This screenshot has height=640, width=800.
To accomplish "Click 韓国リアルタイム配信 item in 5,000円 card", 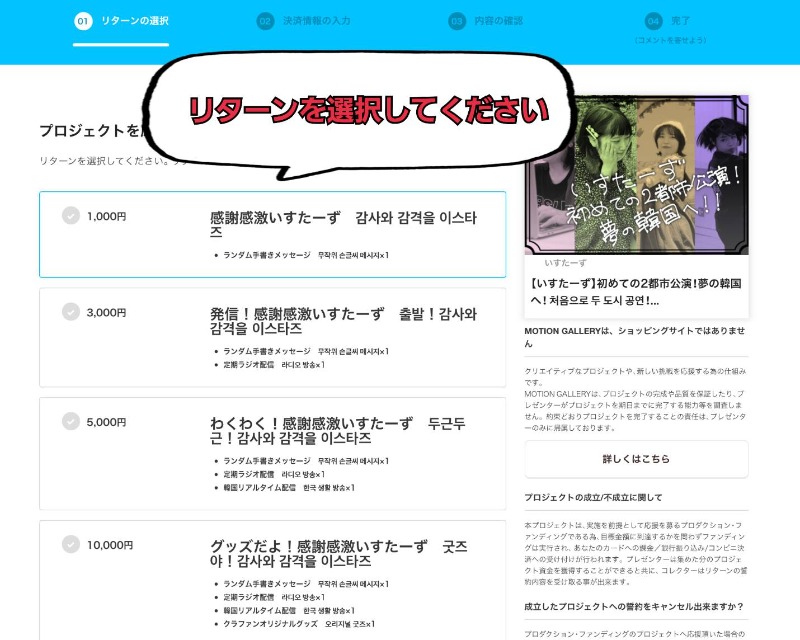I will (289, 487).
